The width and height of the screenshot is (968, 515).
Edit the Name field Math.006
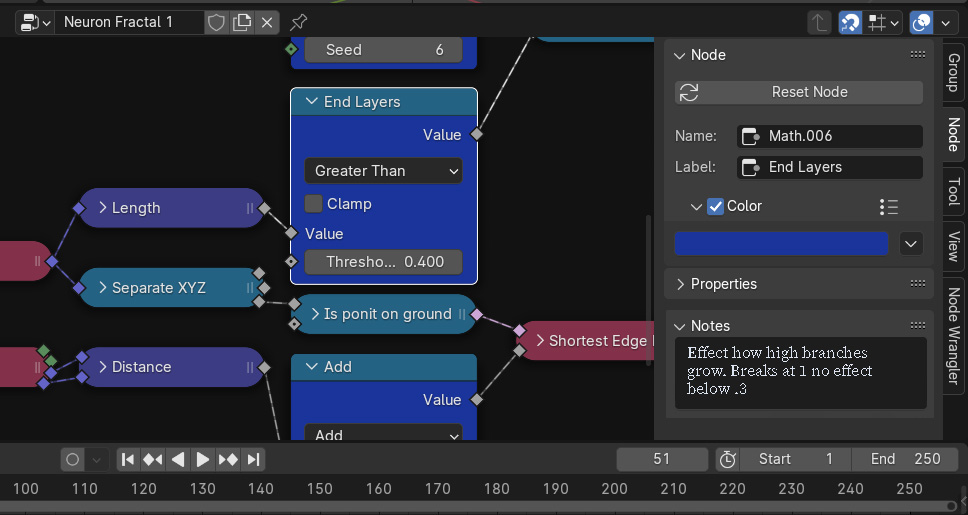point(830,136)
